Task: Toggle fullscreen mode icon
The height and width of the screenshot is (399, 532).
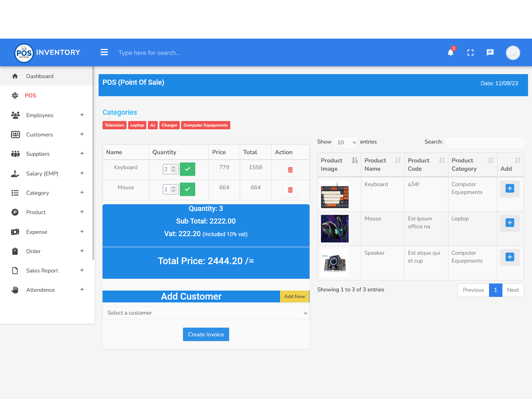Action: [x=470, y=52]
